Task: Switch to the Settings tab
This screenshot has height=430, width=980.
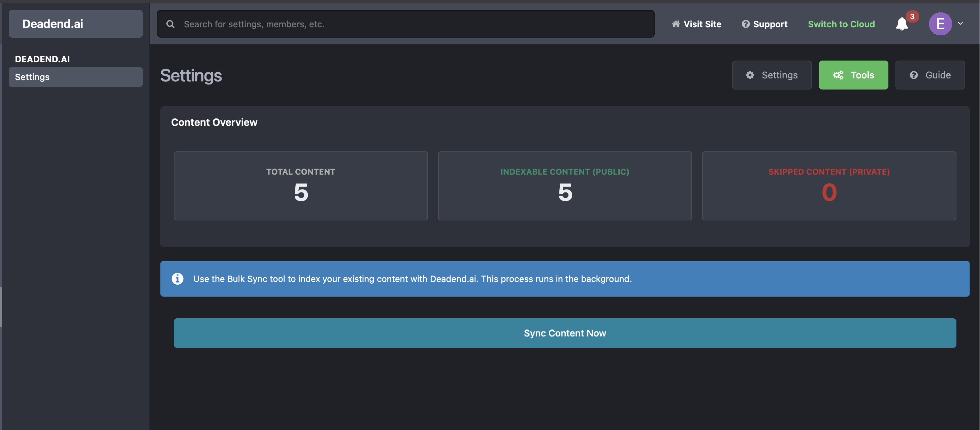Action: [x=772, y=75]
